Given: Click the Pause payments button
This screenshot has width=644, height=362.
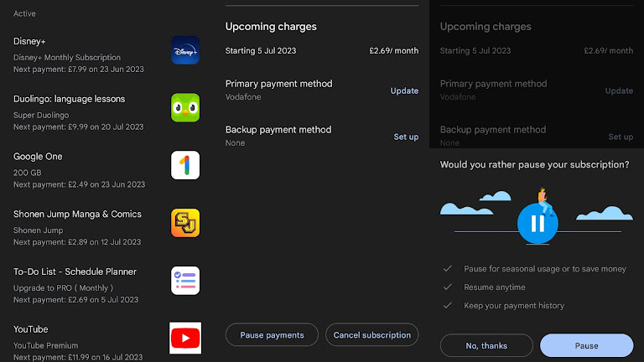Looking at the screenshot, I should 272,335.
